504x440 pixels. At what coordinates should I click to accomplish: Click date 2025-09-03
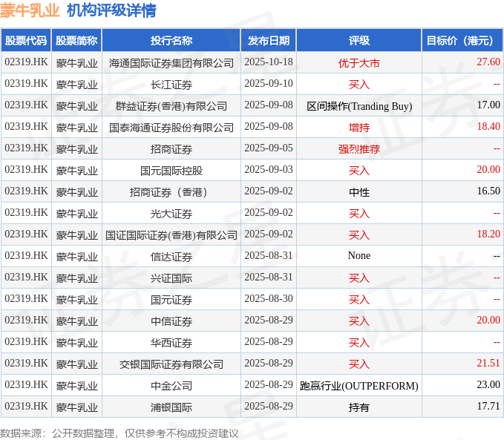[x=269, y=169]
